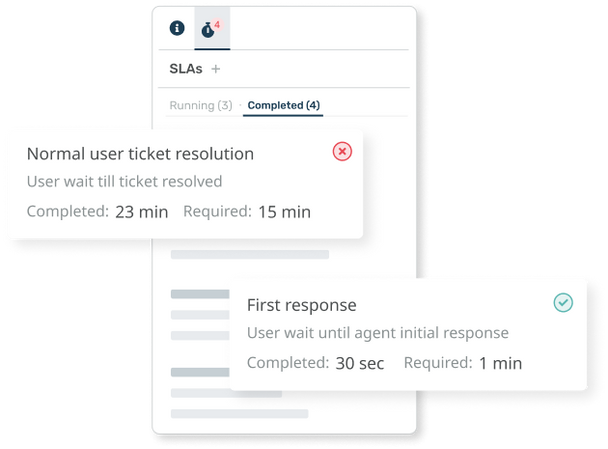
Task: Click the placeholder bar below the resolution card
Action: [250, 255]
